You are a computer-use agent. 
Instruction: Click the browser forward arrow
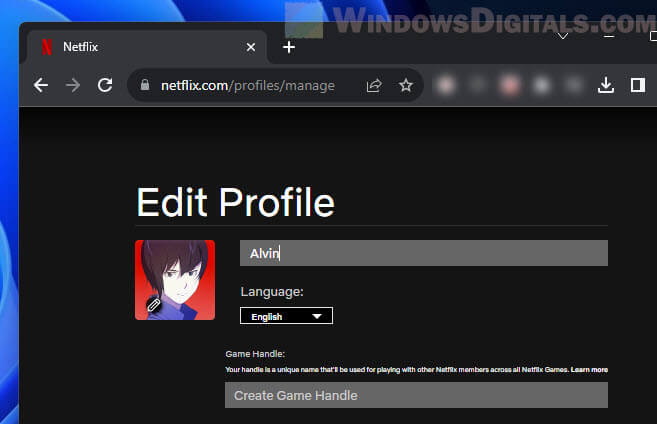click(73, 85)
